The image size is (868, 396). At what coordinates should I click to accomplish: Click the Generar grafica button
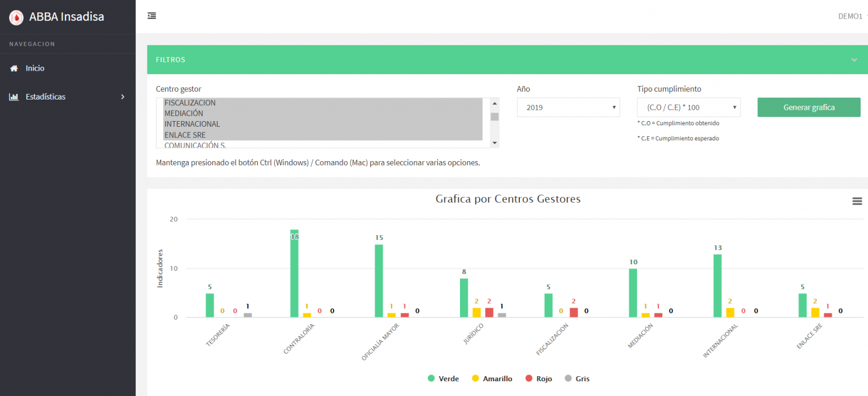[x=809, y=107]
